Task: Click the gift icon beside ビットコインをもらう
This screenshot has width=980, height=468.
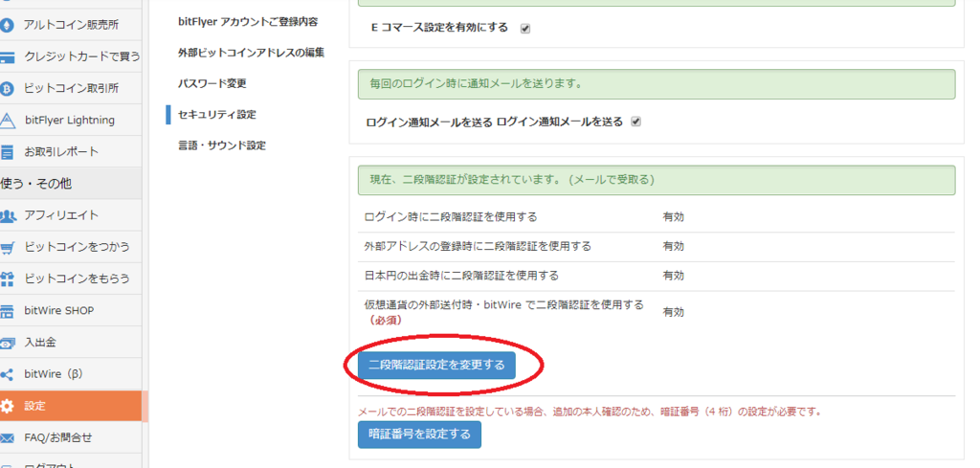Action: click(x=8, y=279)
